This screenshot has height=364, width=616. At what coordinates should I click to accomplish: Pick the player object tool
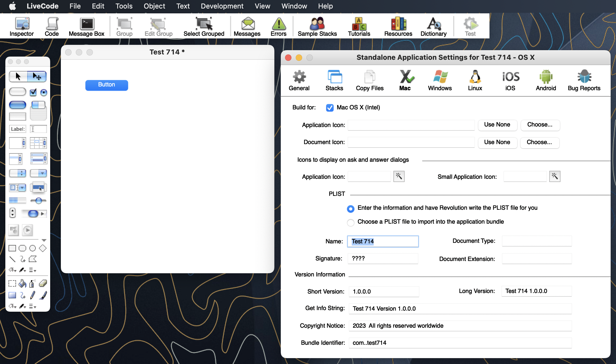tap(27, 230)
